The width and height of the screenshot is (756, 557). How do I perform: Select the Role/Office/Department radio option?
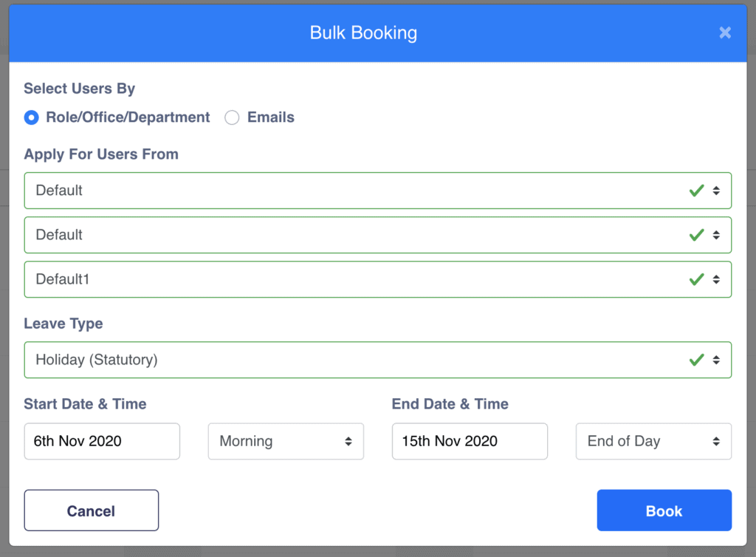point(32,117)
